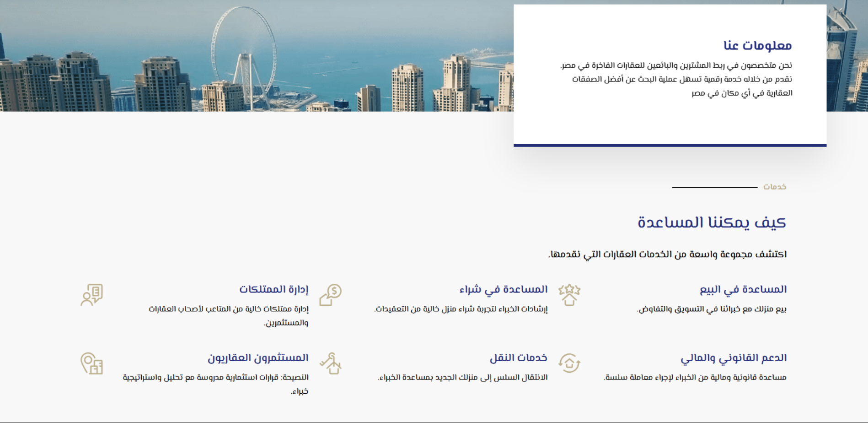The height and width of the screenshot is (423, 868).
Task: Click the hand holding dollar coin icon
Action: (x=330, y=295)
